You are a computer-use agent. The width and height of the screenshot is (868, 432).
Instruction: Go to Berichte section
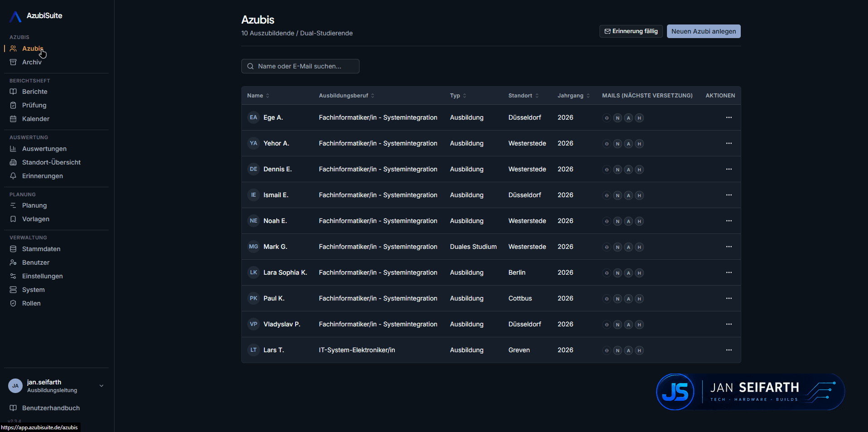[x=34, y=92]
